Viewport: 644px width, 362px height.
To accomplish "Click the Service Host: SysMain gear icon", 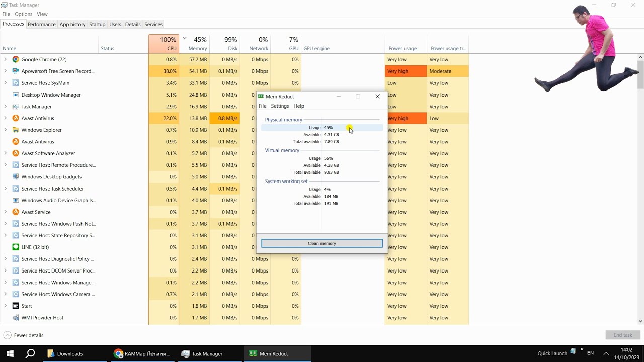I will [x=16, y=83].
